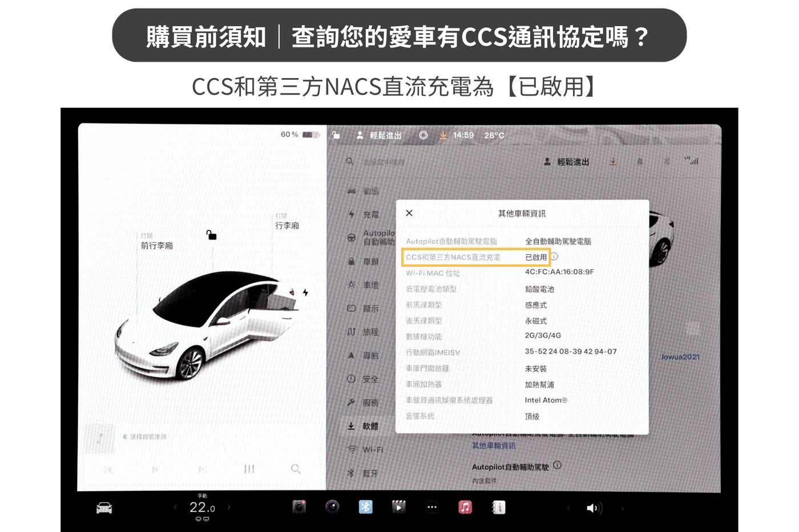The height and width of the screenshot is (532, 799).
Task: Launch Apple Music from the bottom app bar
Action: 465,507
